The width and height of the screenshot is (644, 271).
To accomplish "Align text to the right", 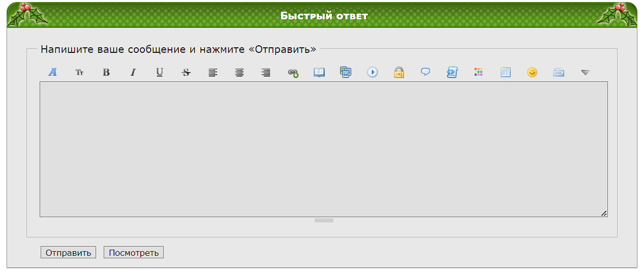I will coord(266,72).
